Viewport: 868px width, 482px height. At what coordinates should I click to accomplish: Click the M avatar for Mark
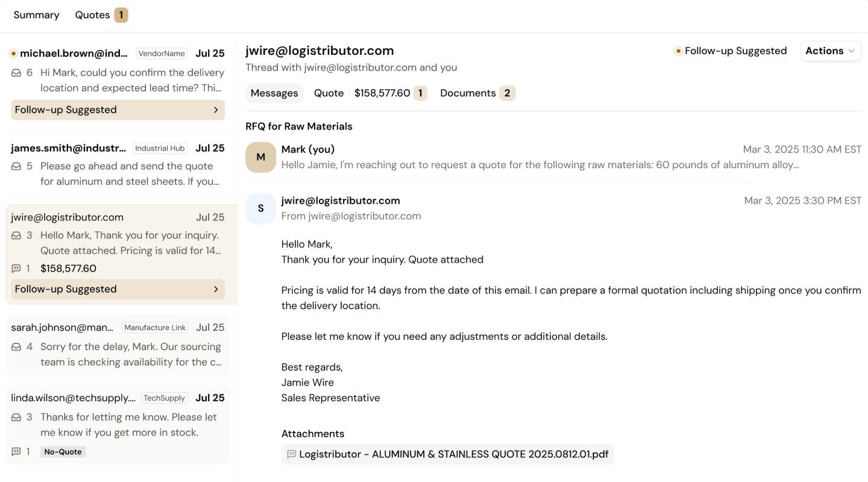(260, 157)
